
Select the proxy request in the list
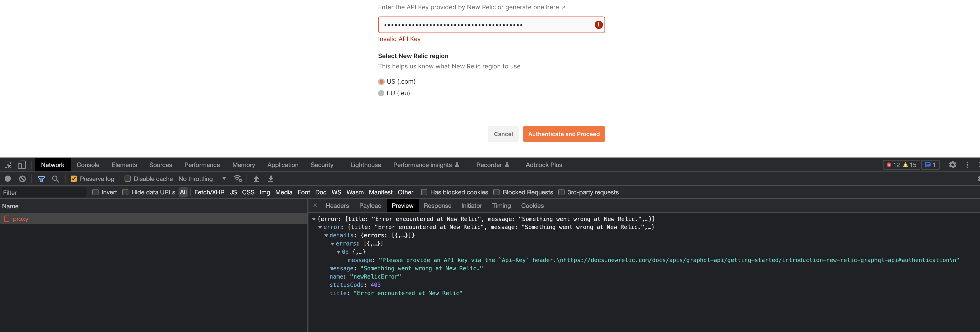(x=21, y=219)
